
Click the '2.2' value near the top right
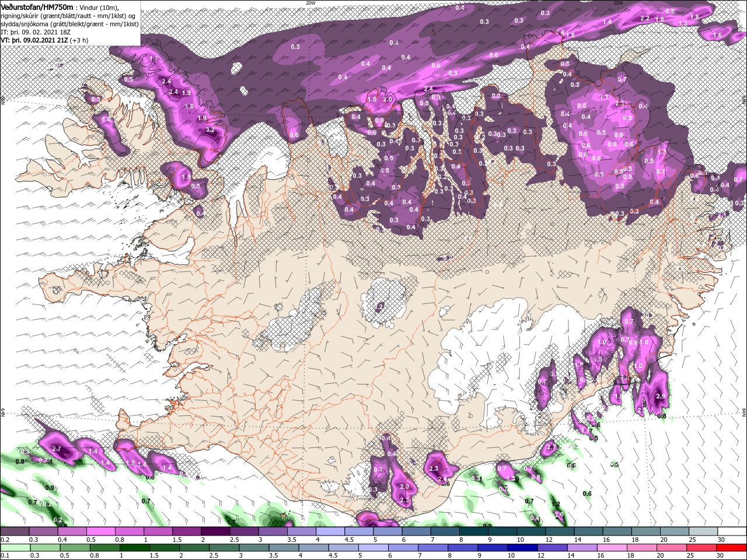tap(645, 18)
